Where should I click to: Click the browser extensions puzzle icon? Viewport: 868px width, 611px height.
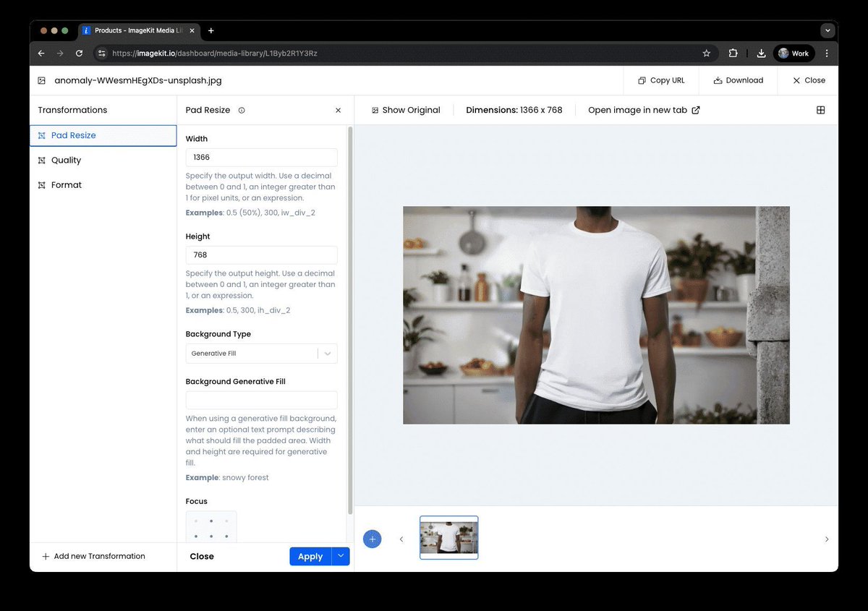733,53
